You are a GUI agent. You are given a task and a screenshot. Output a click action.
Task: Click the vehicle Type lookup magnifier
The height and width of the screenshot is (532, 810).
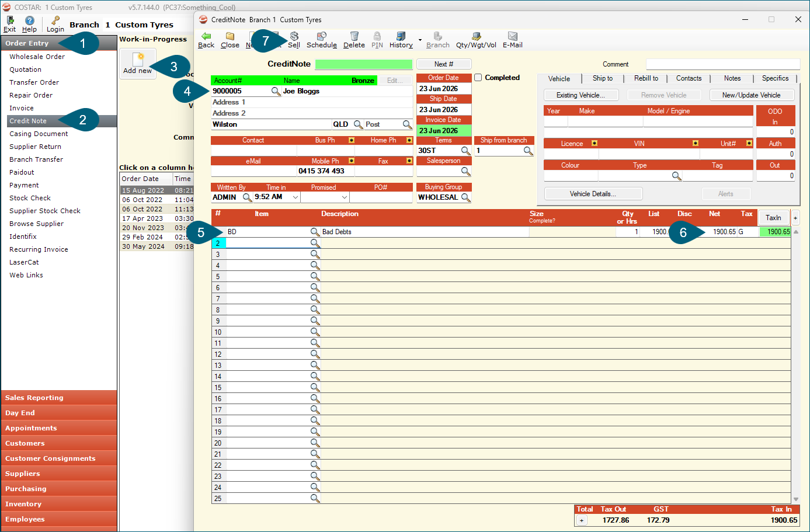pos(677,176)
